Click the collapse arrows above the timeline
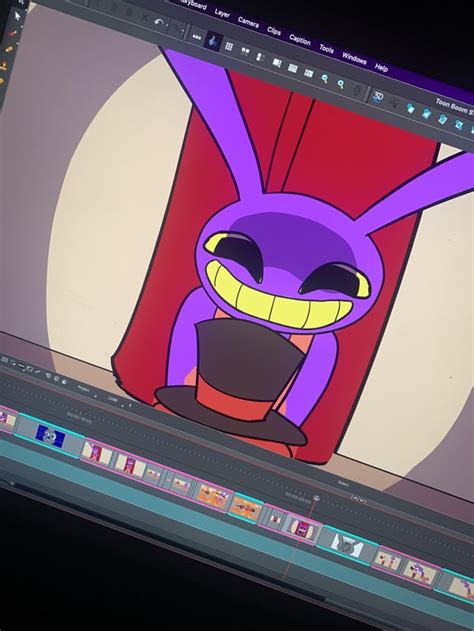 (358, 498)
